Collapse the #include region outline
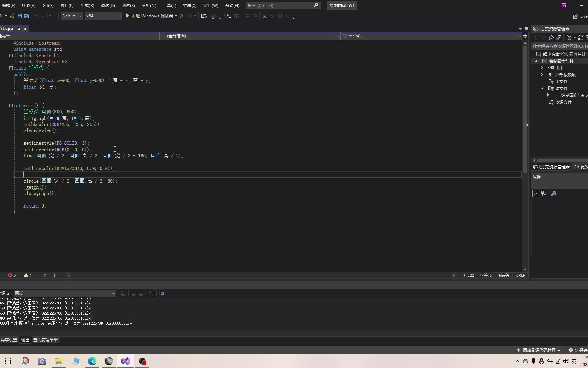The width and height of the screenshot is (588, 368). 11,56
